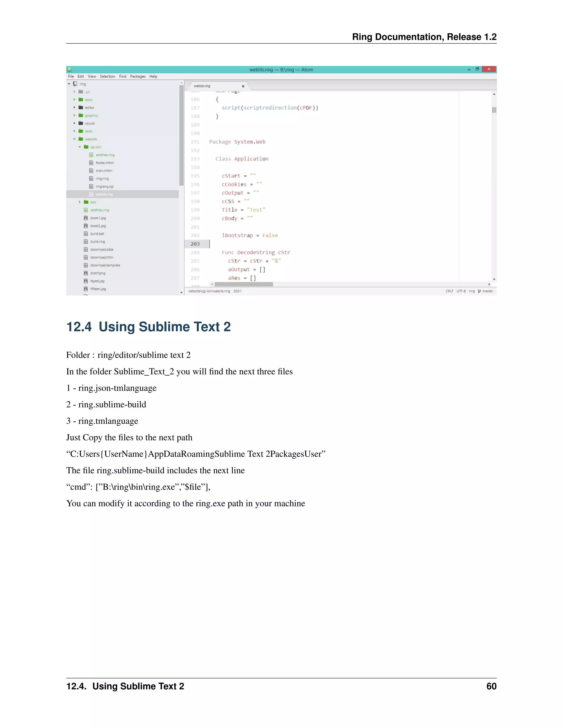The image size is (563, 728).
Task: Click the editor horizontal scrollbar thumb
Action: [x=244, y=284]
